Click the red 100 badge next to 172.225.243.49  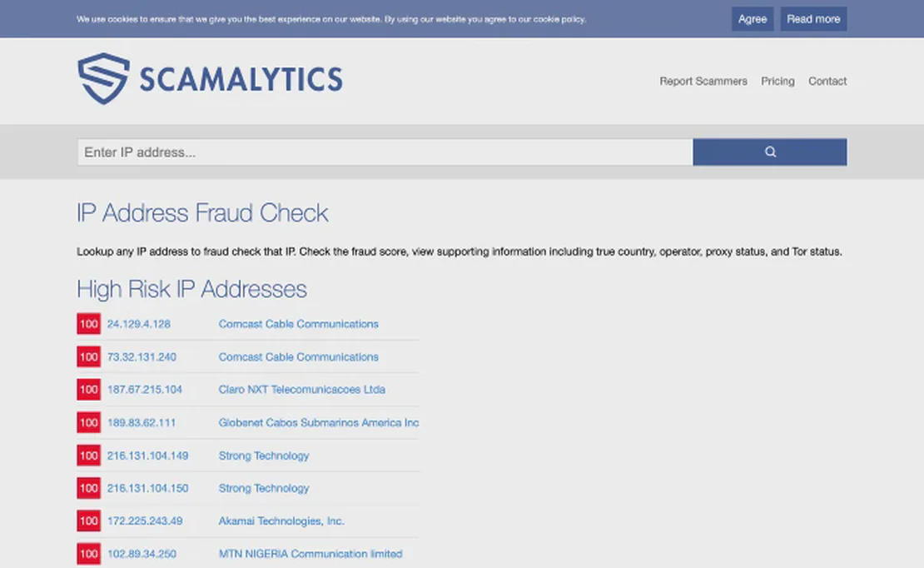(88, 521)
